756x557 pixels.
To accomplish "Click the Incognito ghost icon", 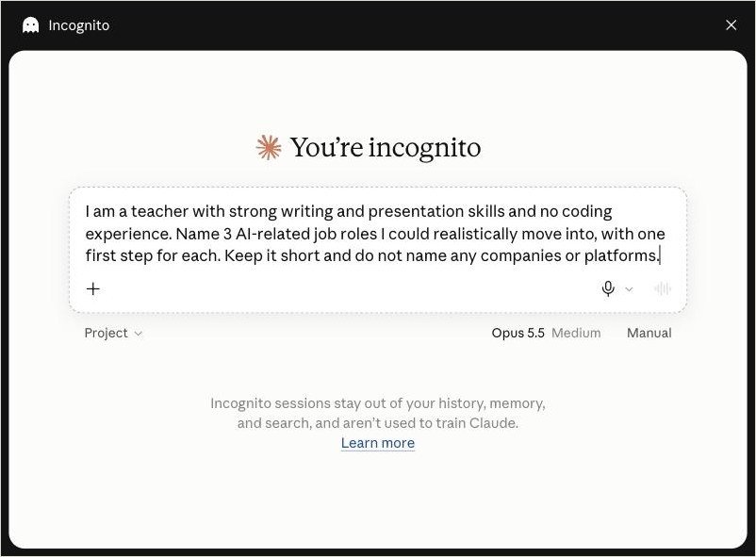I will point(31,25).
